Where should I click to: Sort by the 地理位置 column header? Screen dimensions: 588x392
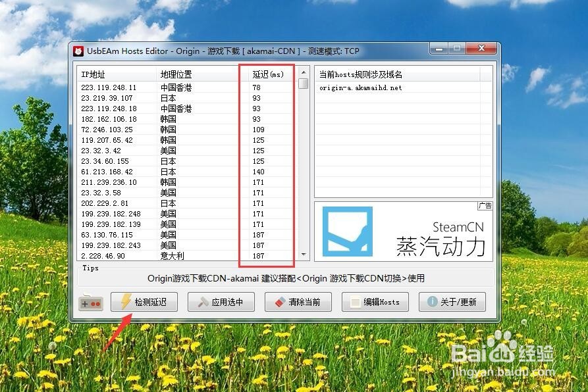coord(203,74)
